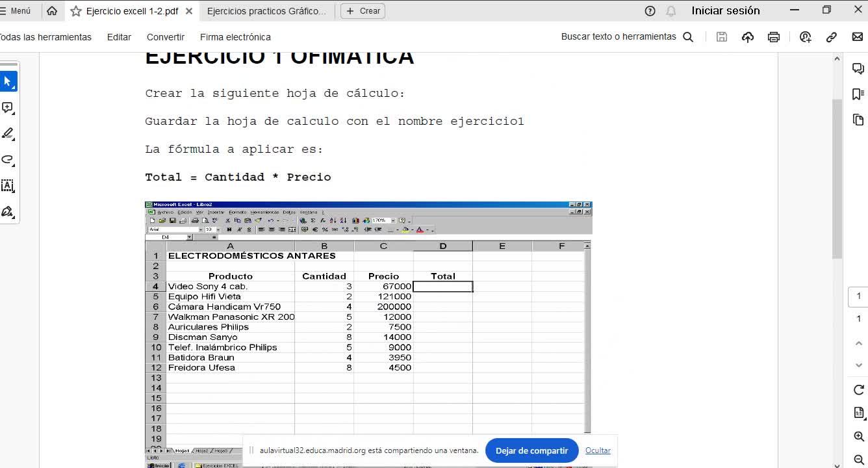The width and height of the screenshot is (868, 468).
Task: Switch to the Ejercicios practicos Gráfico tab
Action: 266,11
